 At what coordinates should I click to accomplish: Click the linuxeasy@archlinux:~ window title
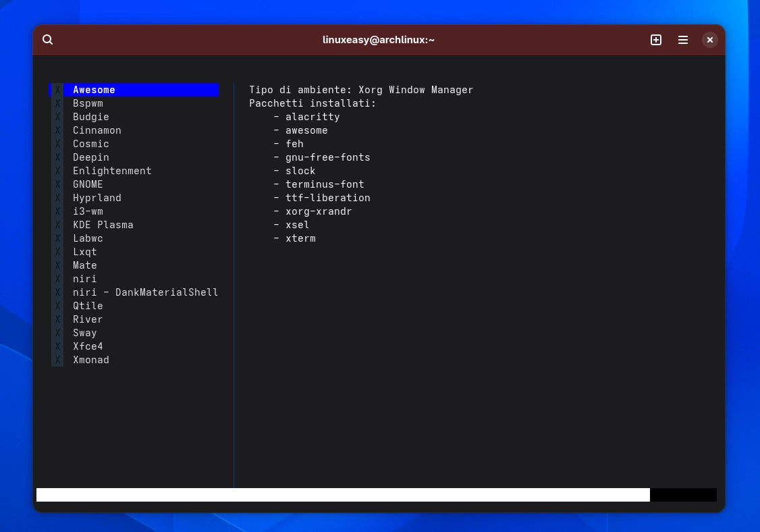click(x=379, y=40)
